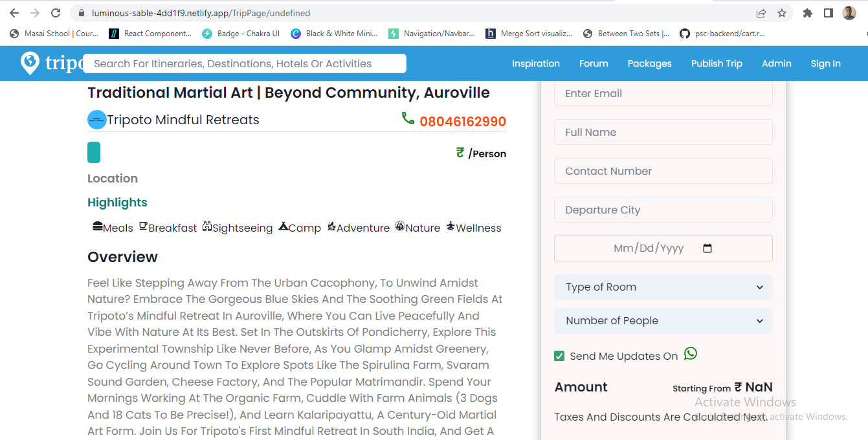Open the Admin nav item

[x=777, y=63]
